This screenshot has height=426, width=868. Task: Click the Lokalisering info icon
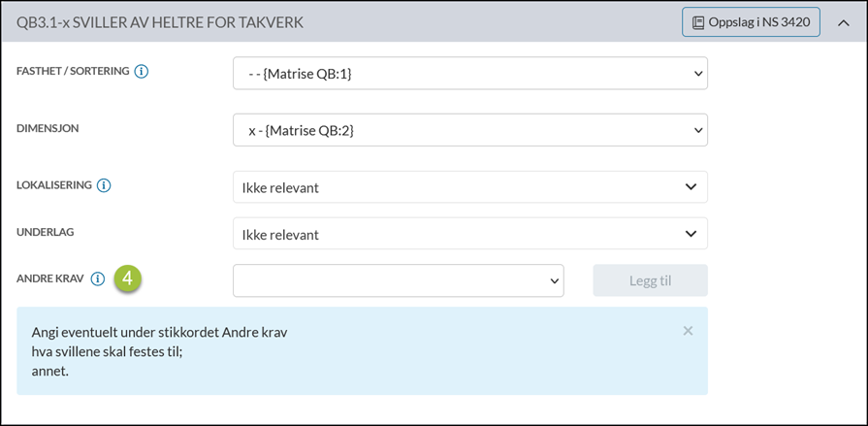coord(104,184)
